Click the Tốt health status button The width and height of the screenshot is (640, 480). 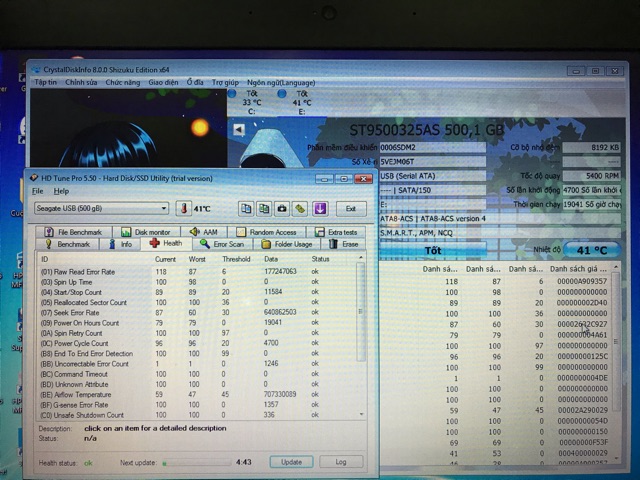(x=432, y=250)
